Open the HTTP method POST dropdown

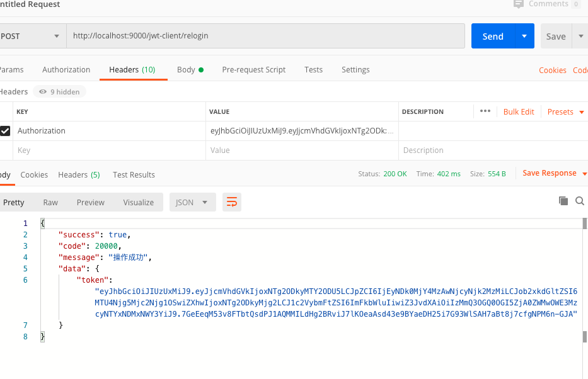pyautogui.click(x=32, y=37)
